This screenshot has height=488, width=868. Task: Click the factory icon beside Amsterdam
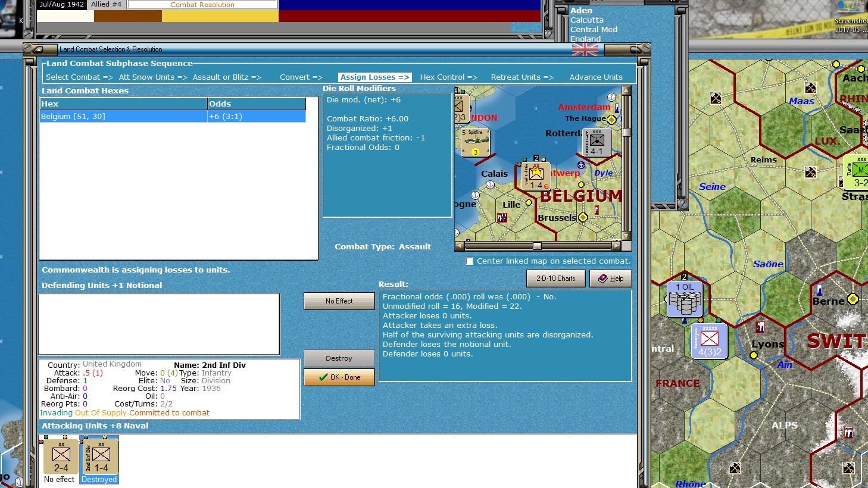coord(617,108)
